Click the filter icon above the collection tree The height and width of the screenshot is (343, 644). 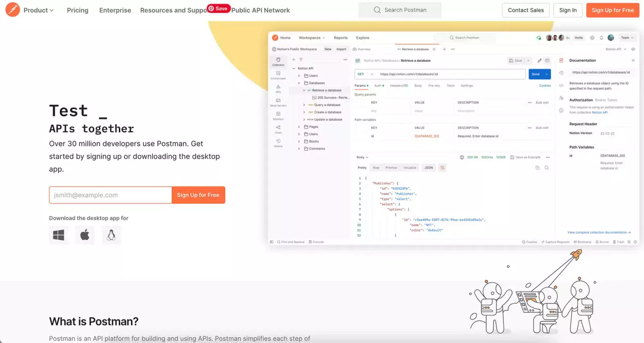tap(301, 60)
